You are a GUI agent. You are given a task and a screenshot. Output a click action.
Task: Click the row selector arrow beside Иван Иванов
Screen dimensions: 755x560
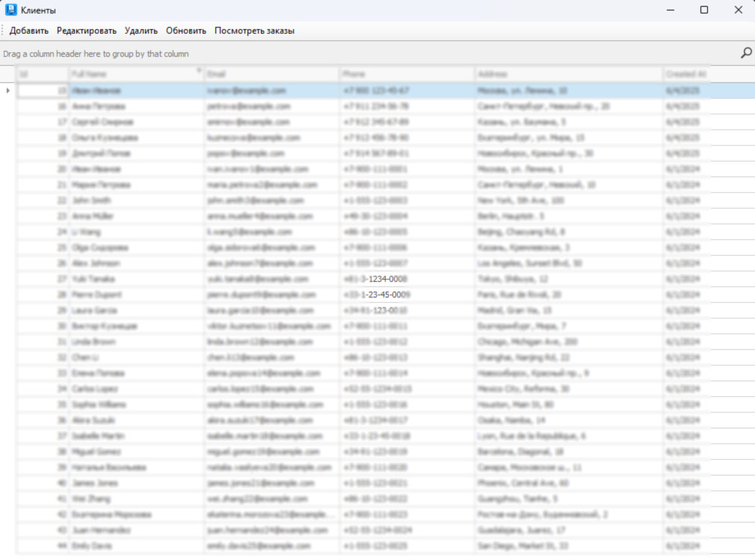point(6,90)
